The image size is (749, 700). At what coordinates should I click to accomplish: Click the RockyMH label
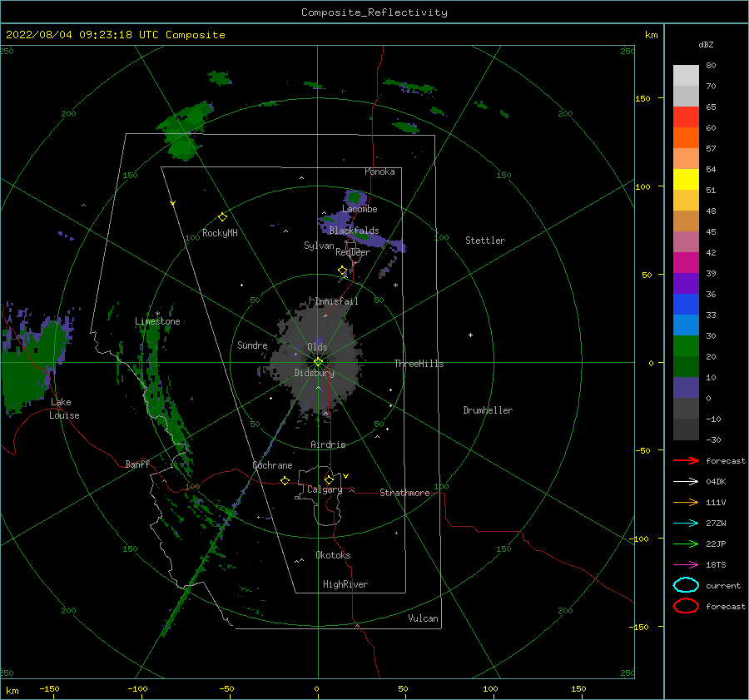tap(220, 233)
